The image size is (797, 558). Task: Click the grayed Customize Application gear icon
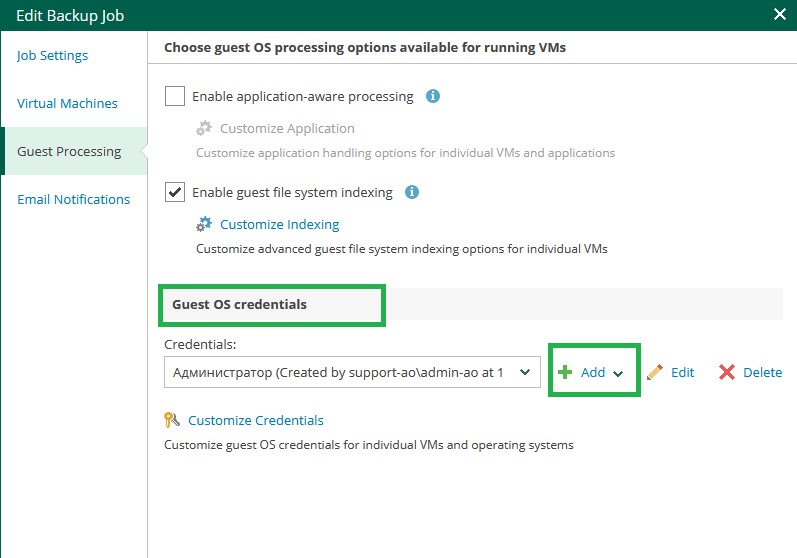(204, 128)
